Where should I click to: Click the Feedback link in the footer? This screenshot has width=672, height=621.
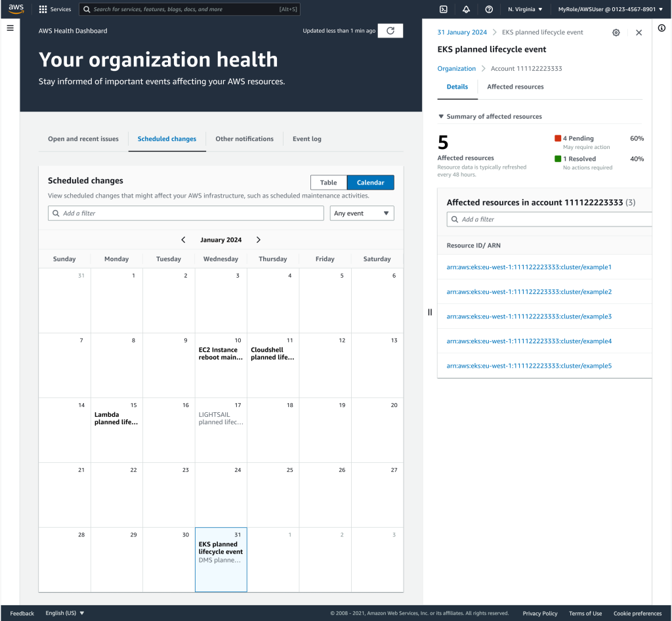22,613
